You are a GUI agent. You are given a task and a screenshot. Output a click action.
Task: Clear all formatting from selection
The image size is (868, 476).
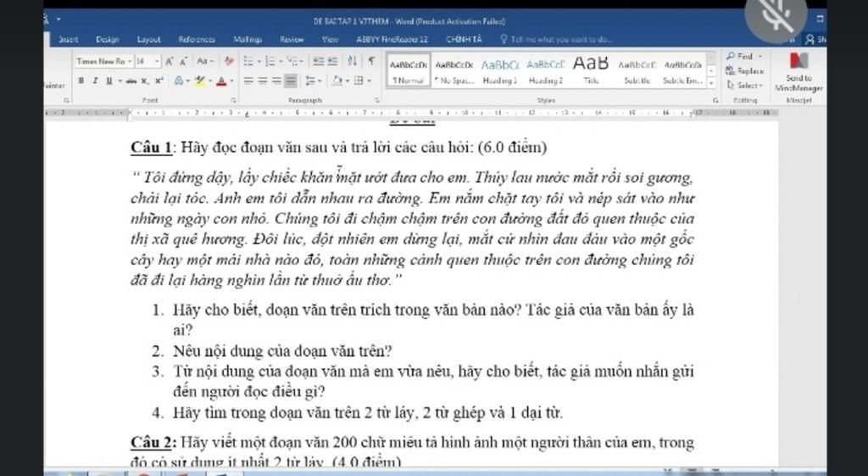tap(229, 61)
